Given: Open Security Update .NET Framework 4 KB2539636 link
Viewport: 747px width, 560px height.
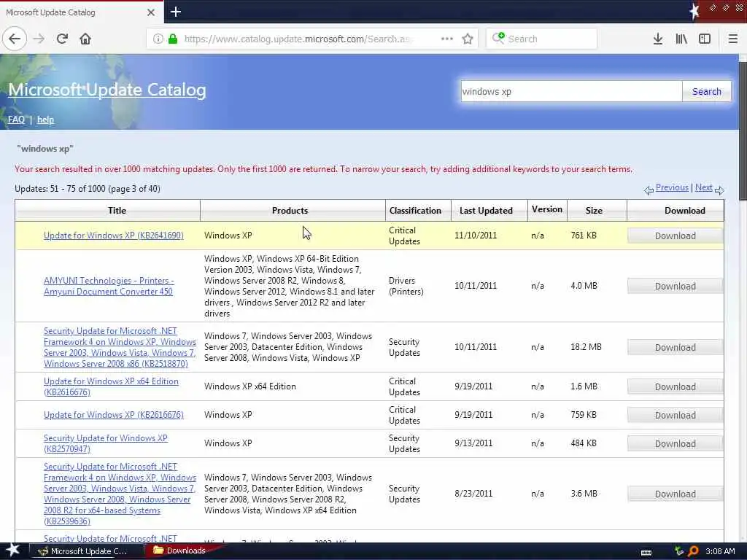Looking at the screenshot, I should [120, 494].
